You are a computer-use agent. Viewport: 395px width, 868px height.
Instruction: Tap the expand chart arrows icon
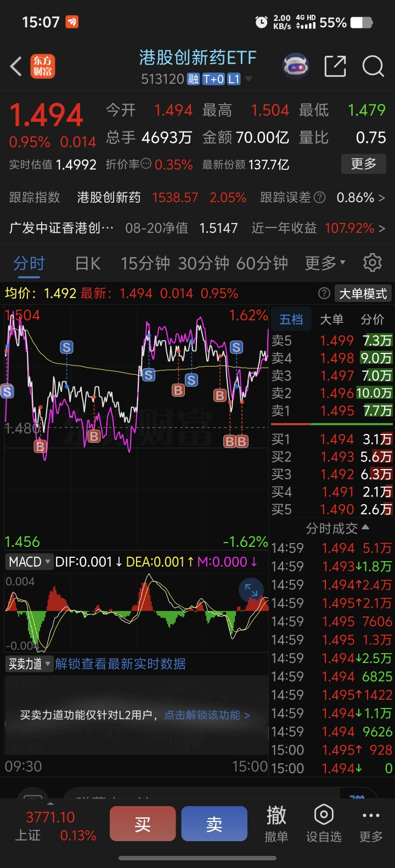point(251,590)
